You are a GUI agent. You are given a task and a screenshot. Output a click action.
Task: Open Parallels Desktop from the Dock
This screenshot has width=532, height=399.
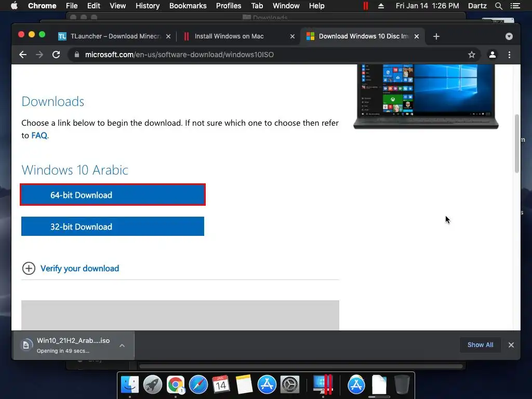pos(323,384)
